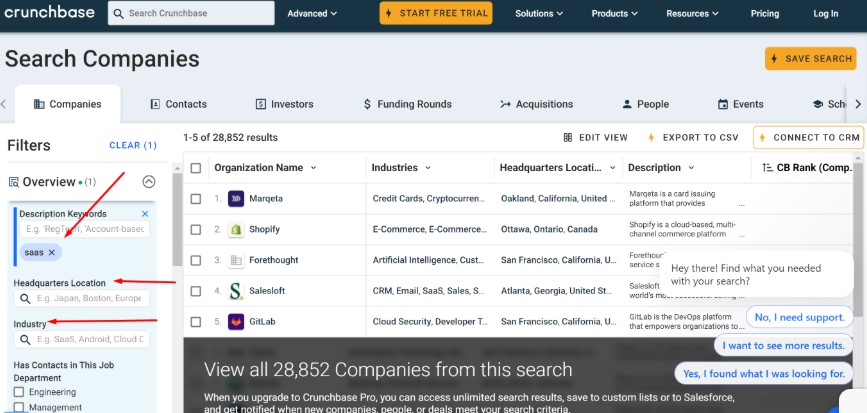Image resolution: width=867 pixels, height=413 pixels.
Task: Open the Marqeta organization link
Action: (x=266, y=198)
